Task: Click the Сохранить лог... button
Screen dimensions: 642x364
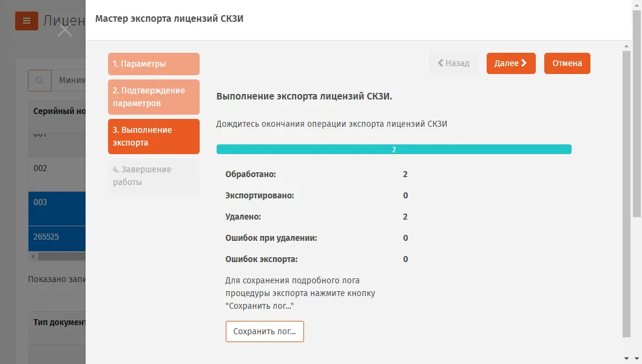Action: [x=265, y=331]
